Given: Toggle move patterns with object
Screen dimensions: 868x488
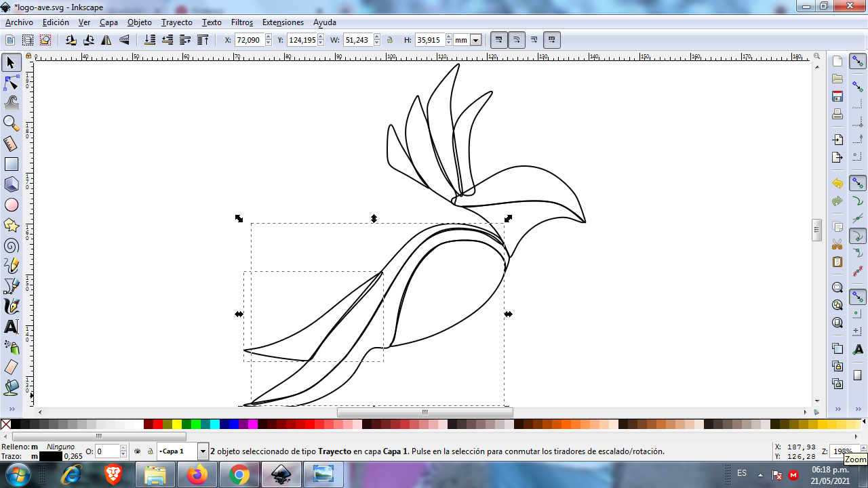Looking at the screenshot, I should tap(552, 40).
